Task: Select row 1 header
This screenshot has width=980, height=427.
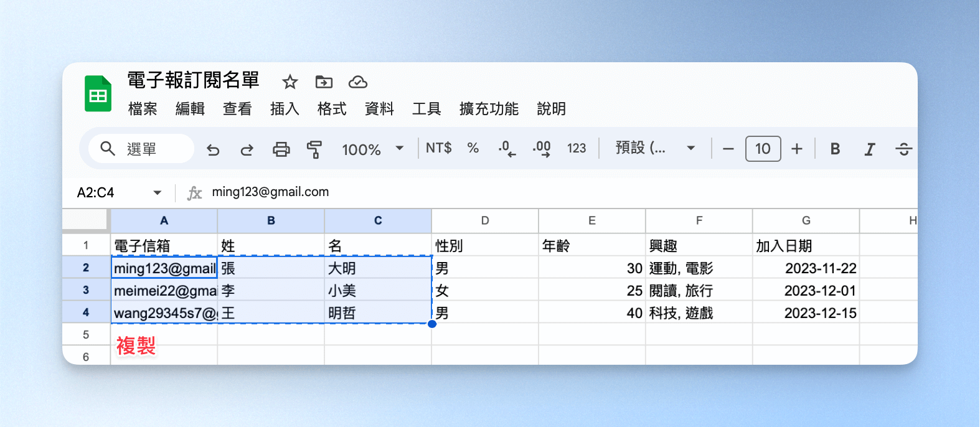Action: (x=86, y=245)
